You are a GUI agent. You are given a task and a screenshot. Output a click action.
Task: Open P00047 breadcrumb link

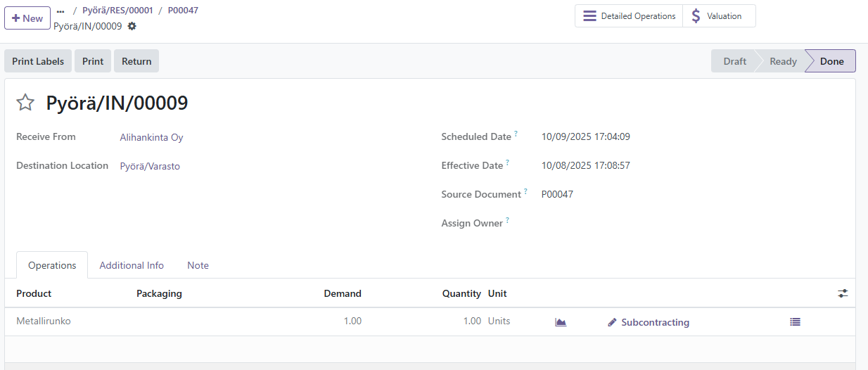pos(183,11)
